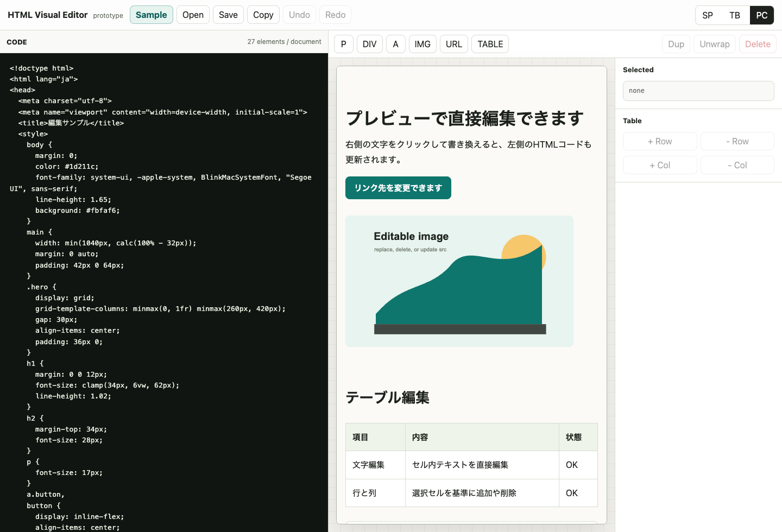Click the Undo button
This screenshot has width=782, height=532.
tap(299, 15)
